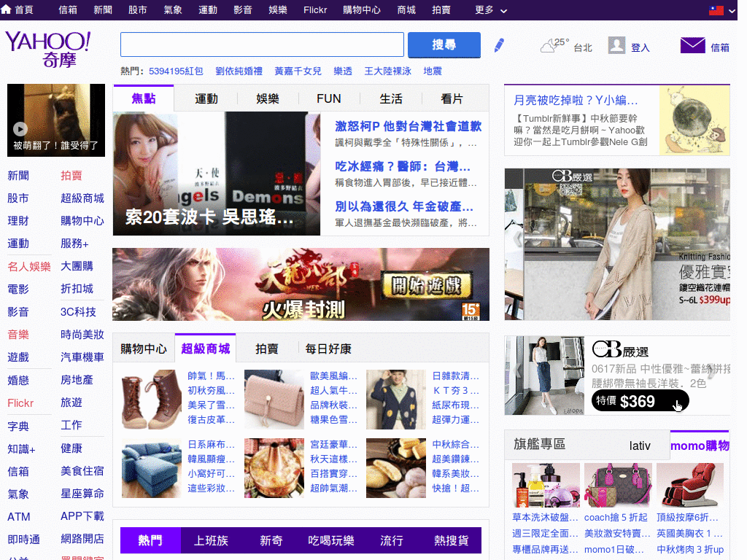Select the momo購物 flagship tab
This screenshot has height=560, width=747.
pos(700,446)
